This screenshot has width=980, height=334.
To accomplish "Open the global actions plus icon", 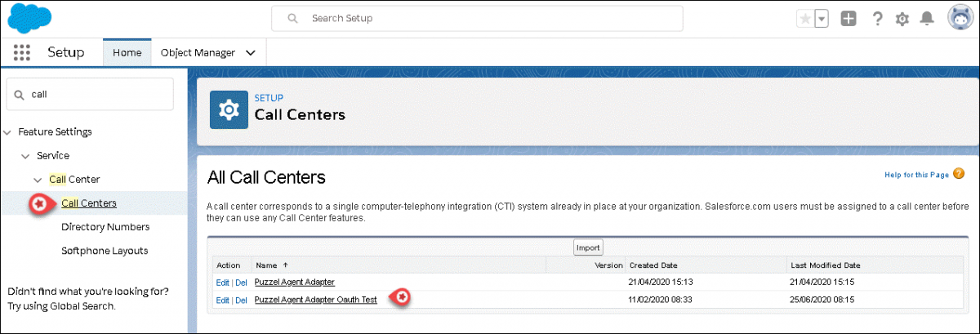I will point(849,19).
